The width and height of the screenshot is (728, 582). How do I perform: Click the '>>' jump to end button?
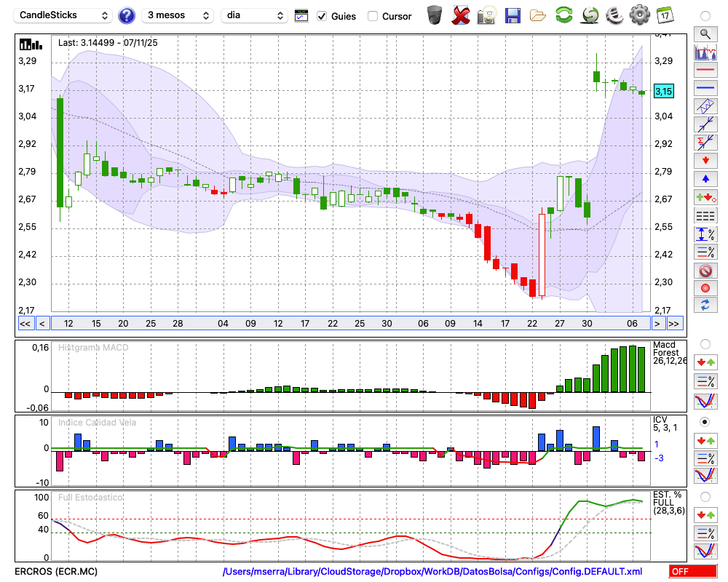tap(674, 324)
